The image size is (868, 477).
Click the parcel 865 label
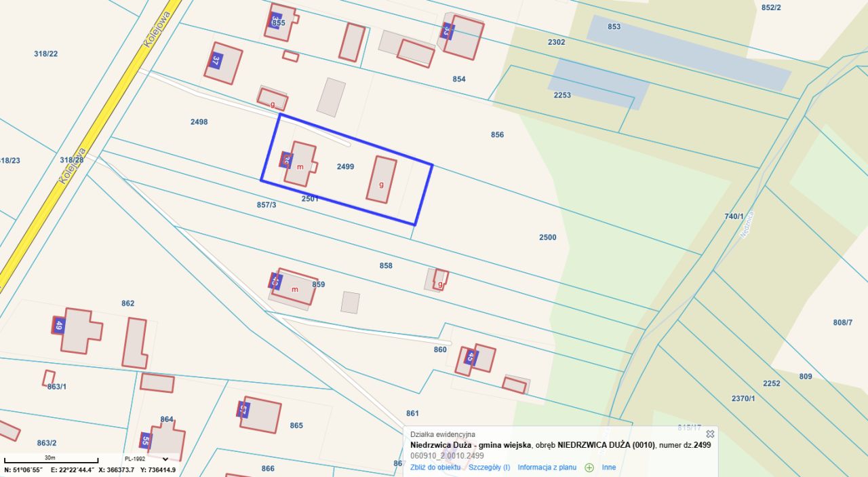click(296, 425)
